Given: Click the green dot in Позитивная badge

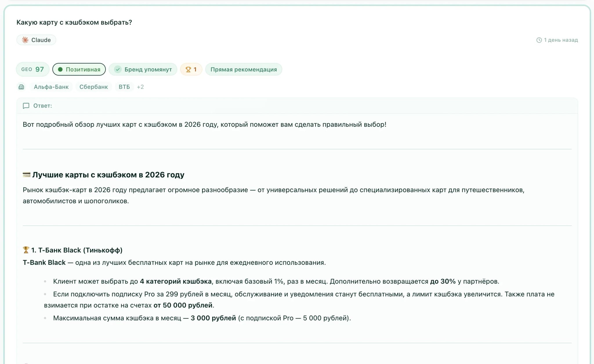Looking at the screenshot, I should (x=60, y=70).
